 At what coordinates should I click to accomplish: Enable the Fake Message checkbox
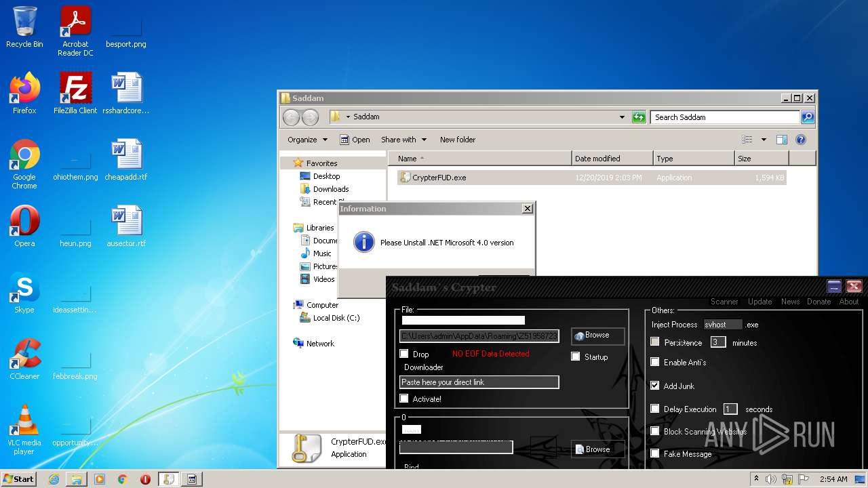coord(654,453)
